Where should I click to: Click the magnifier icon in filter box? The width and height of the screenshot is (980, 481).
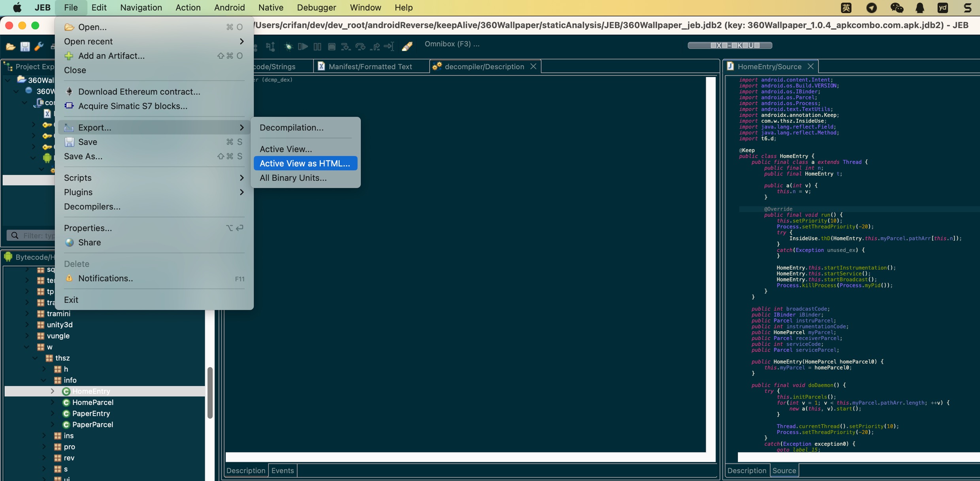point(15,236)
